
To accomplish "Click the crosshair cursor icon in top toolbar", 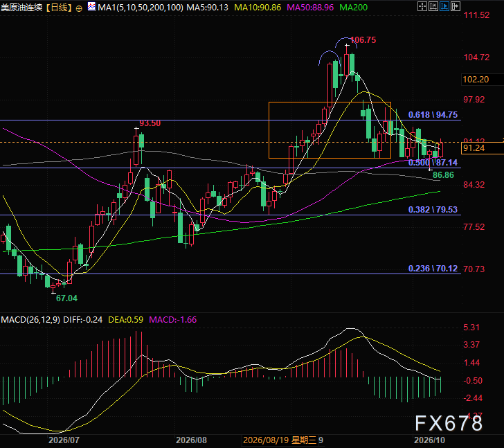I will coord(422,6).
